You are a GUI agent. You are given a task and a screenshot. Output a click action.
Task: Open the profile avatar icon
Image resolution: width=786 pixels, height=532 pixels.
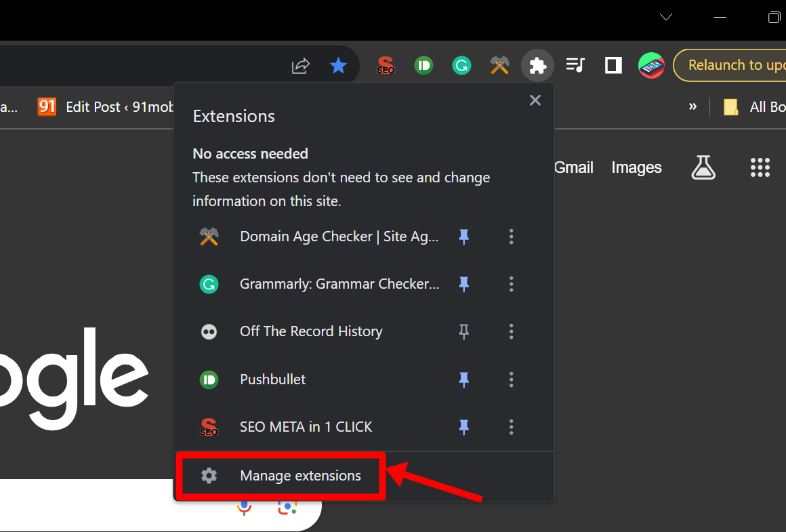point(651,65)
